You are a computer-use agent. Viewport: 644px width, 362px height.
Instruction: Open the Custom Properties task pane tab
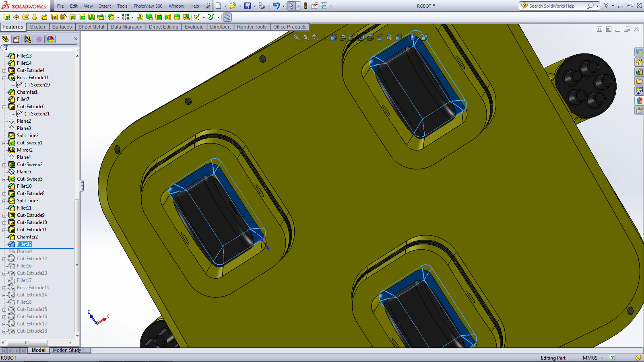click(x=639, y=110)
